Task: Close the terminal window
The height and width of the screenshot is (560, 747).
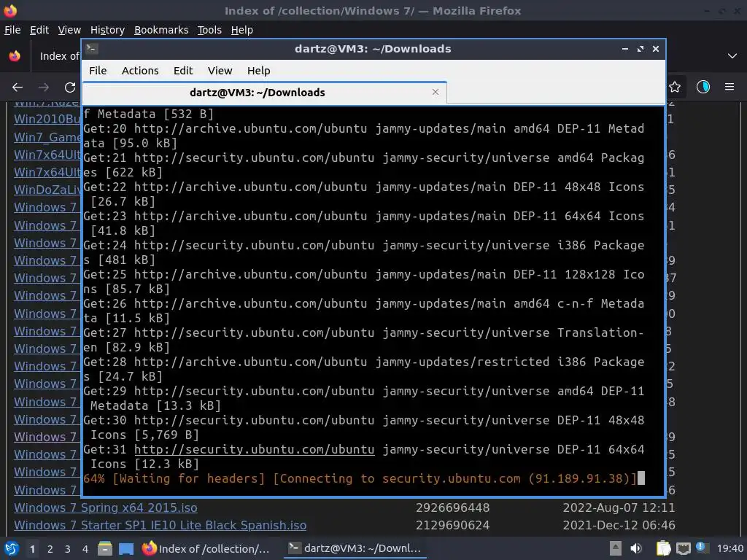Action: [x=656, y=49]
